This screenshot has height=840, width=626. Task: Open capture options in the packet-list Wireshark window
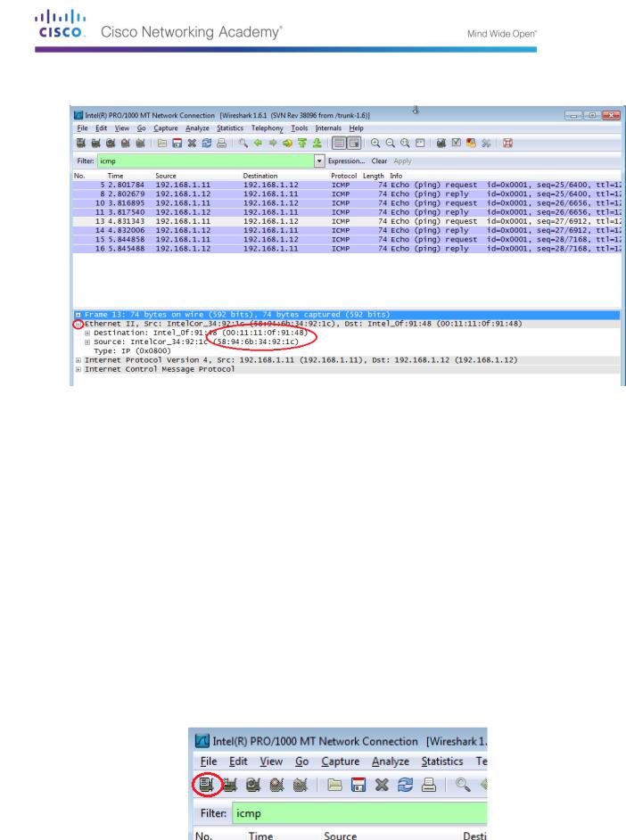95,143
